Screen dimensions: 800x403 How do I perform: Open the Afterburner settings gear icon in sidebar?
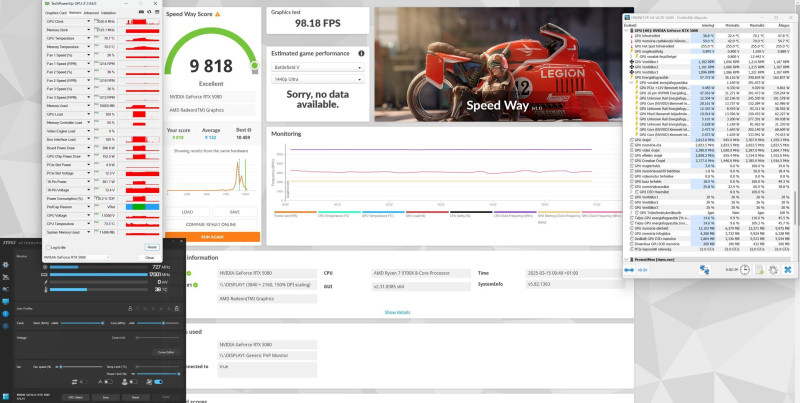click(6, 265)
